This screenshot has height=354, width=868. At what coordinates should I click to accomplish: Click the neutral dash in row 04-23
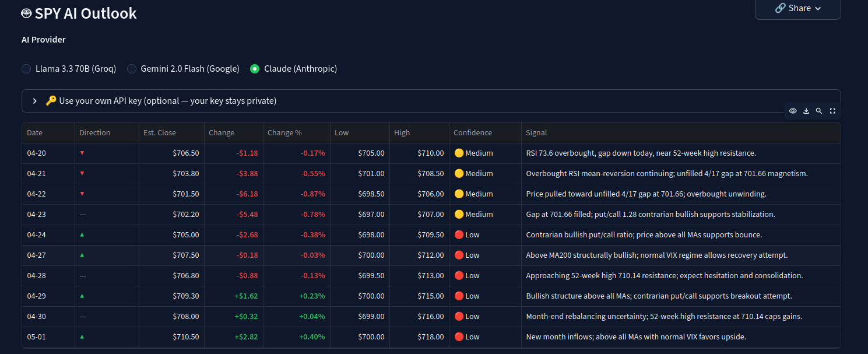click(x=82, y=215)
